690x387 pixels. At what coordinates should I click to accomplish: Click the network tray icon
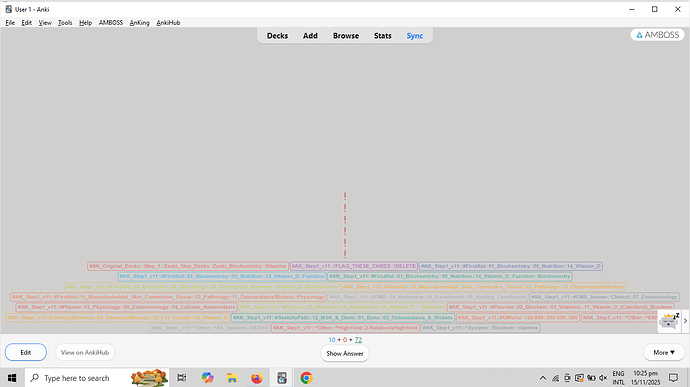click(555, 378)
